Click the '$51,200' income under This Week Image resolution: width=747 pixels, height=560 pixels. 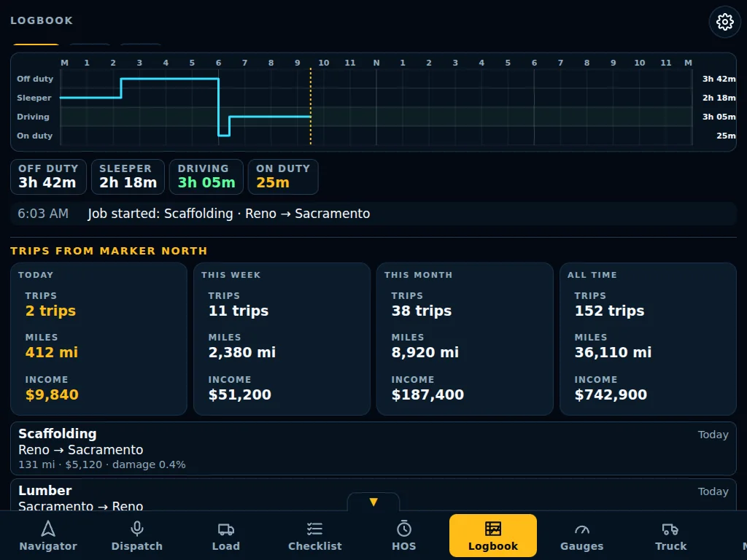point(239,394)
